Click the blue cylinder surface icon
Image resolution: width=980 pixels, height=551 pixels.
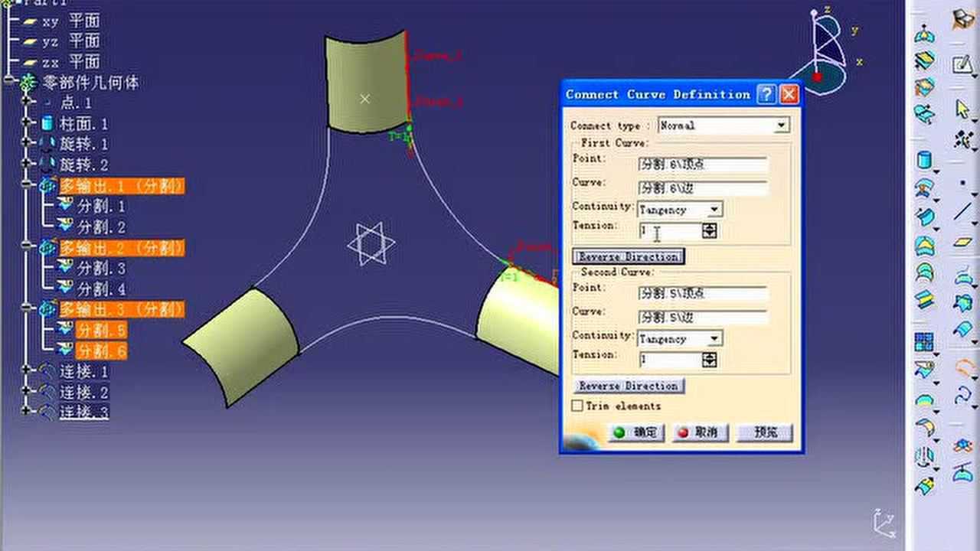point(925,161)
